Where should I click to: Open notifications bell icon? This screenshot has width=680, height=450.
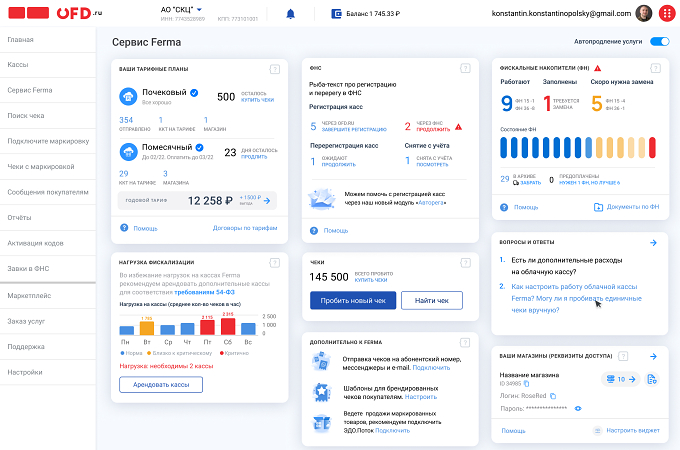click(x=291, y=14)
